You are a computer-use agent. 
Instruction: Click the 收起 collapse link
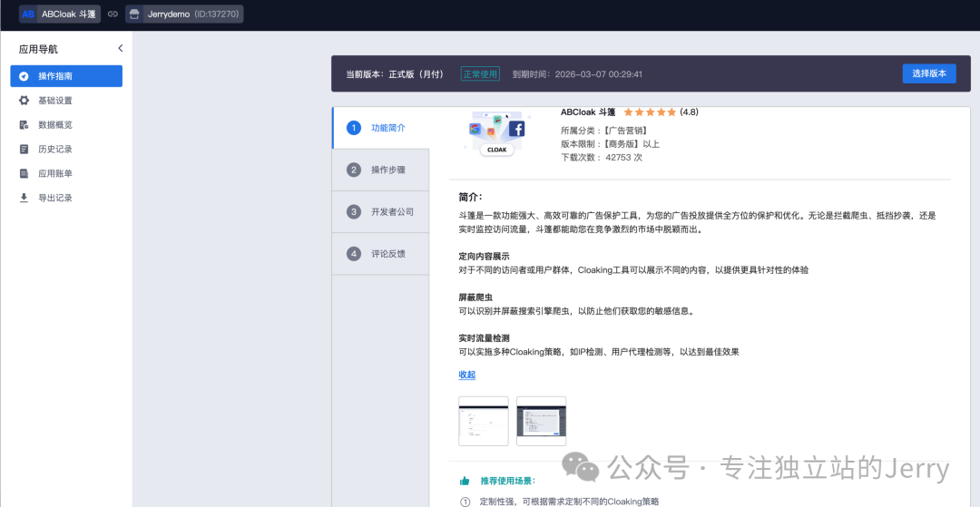coord(467,375)
